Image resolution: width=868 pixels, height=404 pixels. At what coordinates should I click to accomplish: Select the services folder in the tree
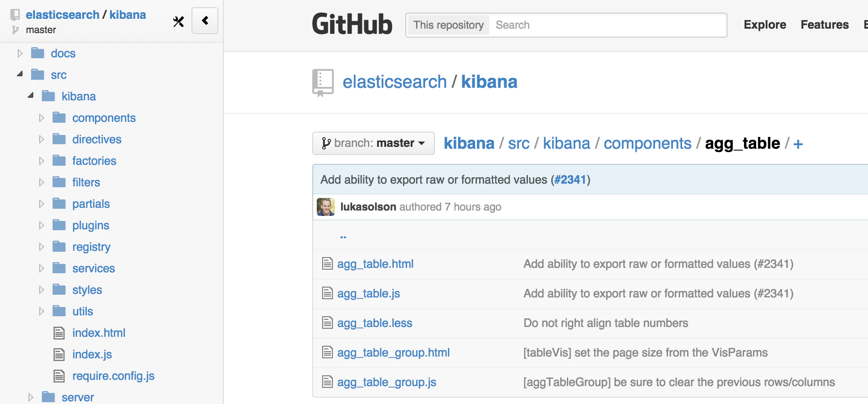tap(94, 268)
